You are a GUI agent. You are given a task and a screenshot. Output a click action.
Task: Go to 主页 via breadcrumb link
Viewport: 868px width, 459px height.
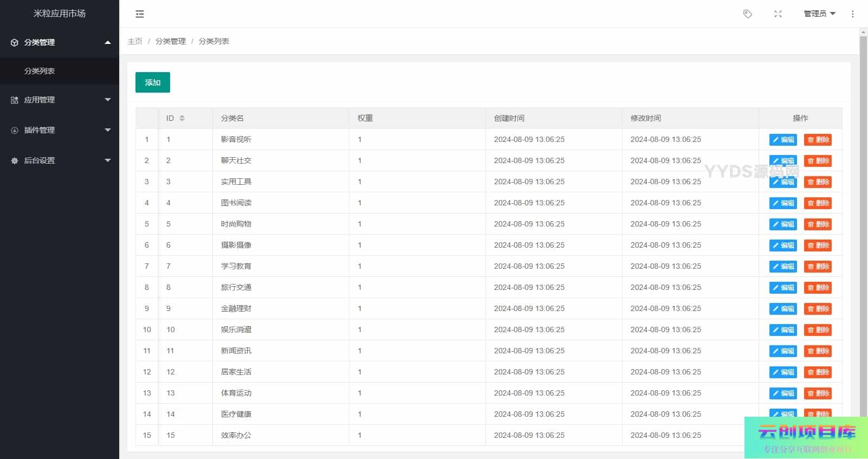[135, 41]
